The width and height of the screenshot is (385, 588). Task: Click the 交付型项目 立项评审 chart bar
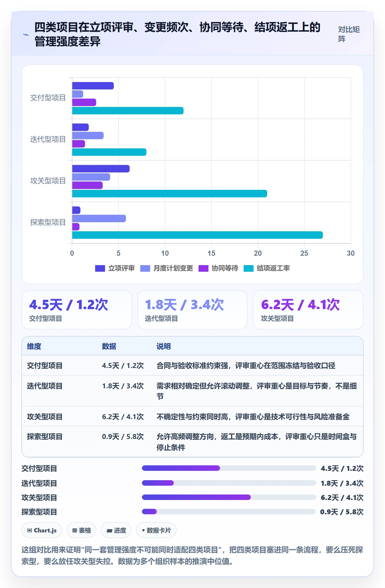pos(93,86)
